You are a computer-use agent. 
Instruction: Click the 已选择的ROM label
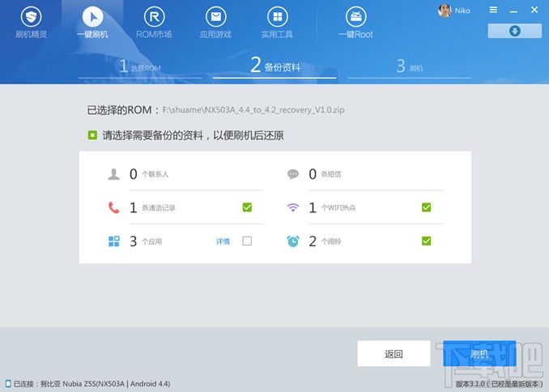tap(123, 110)
